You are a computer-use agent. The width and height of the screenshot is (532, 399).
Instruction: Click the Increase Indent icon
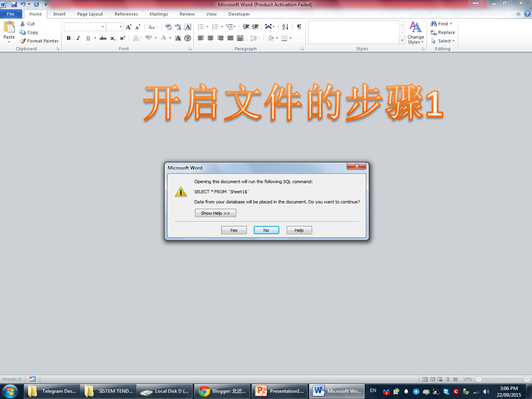coord(255,27)
